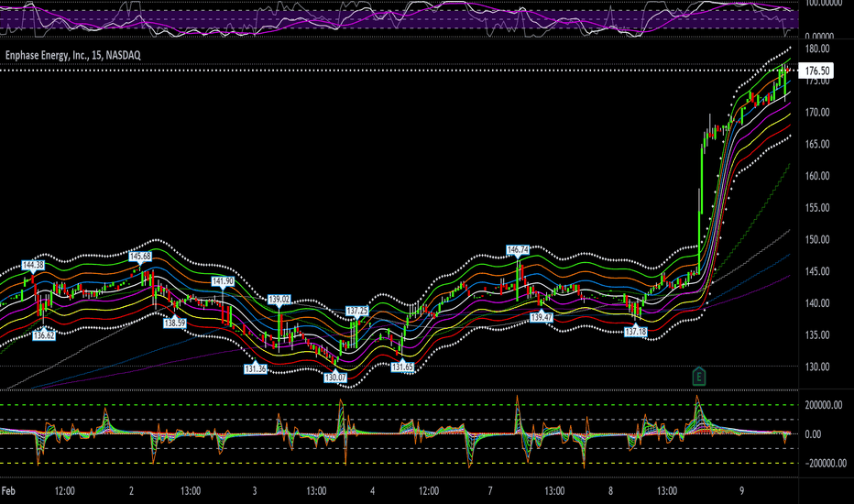Click the 150.00 price axis value
The image size is (854, 504).
coord(817,240)
